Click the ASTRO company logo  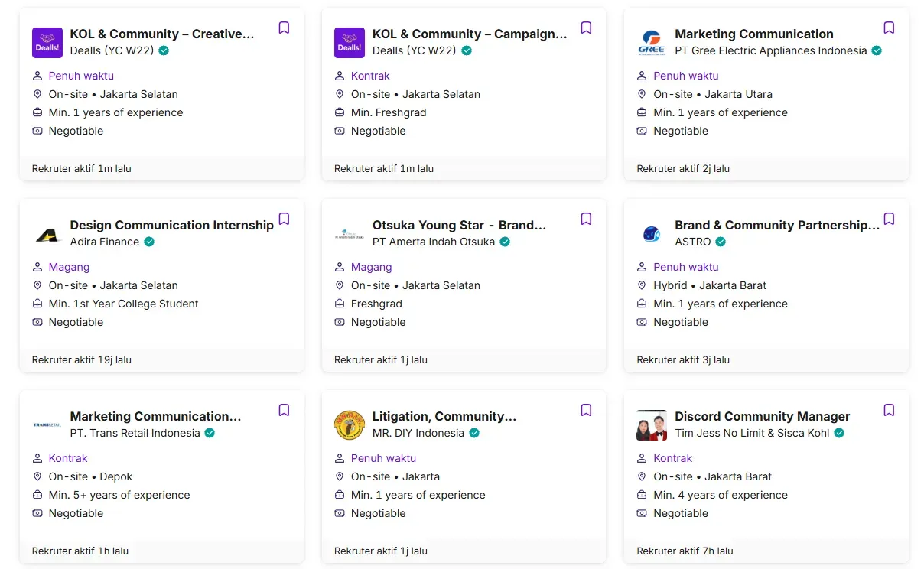(x=652, y=234)
